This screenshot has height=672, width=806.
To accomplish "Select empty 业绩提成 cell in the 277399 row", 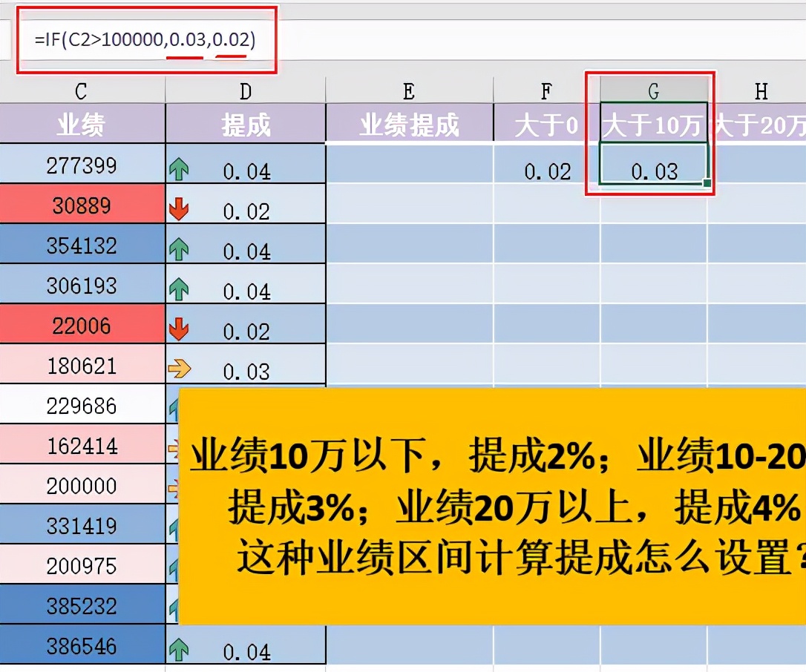I will (409, 163).
